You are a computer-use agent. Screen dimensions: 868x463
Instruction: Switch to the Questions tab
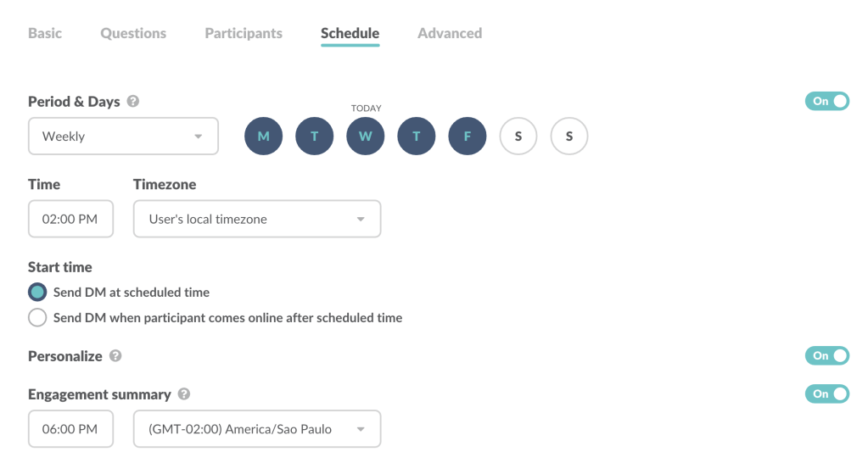tap(133, 34)
